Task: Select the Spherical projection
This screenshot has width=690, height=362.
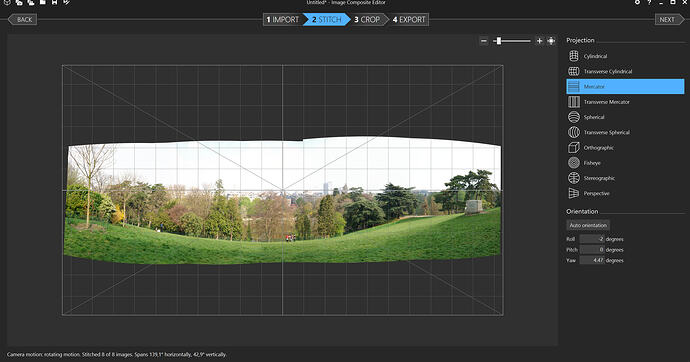Action: (625, 117)
